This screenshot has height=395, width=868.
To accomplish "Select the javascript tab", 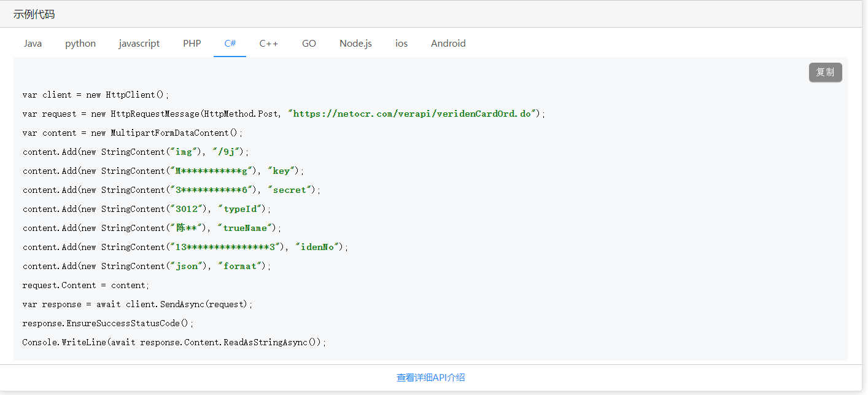I will [x=139, y=44].
